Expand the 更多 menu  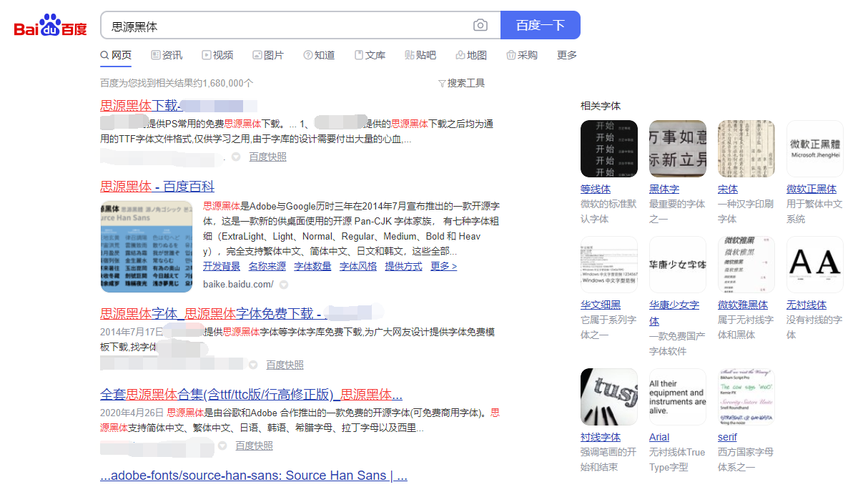click(567, 55)
